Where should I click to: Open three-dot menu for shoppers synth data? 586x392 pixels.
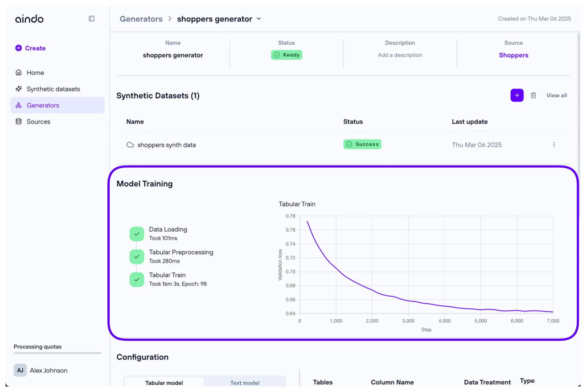click(554, 145)
